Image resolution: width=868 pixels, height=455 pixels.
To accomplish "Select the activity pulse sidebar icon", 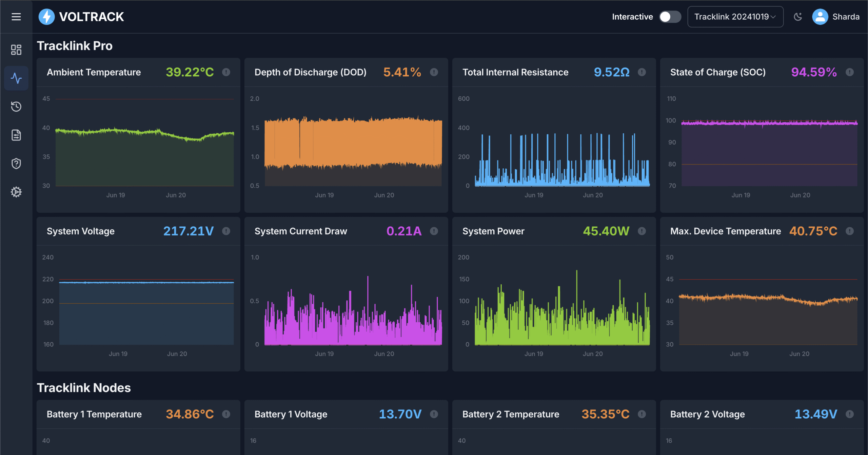I will coord(16,78).
